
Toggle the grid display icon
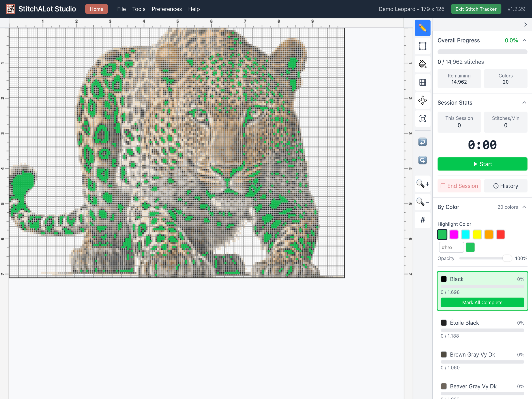423,82
